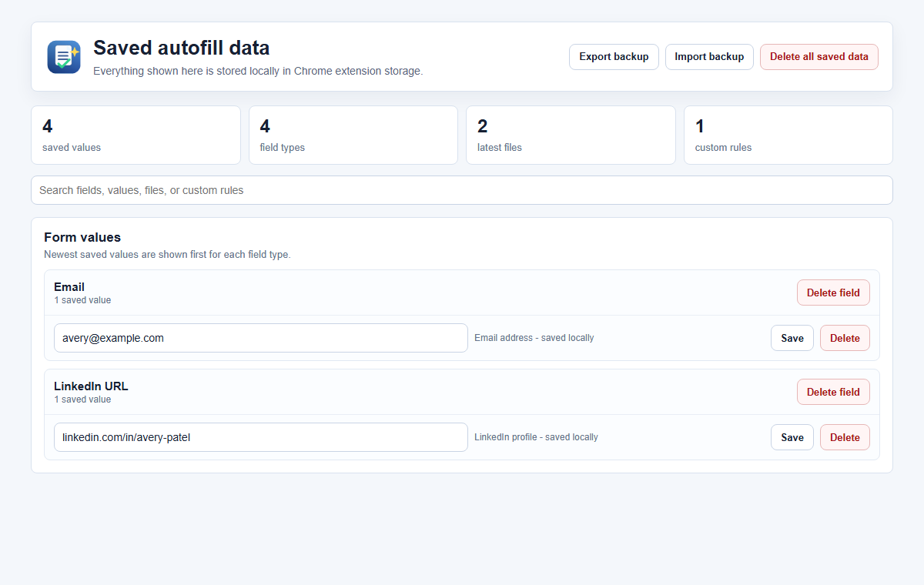Delete the LinkedIn profile saved value
Image resolution: width=924 pixels, height=585 pixels.
pyautogui.click(x=845, y=437)
